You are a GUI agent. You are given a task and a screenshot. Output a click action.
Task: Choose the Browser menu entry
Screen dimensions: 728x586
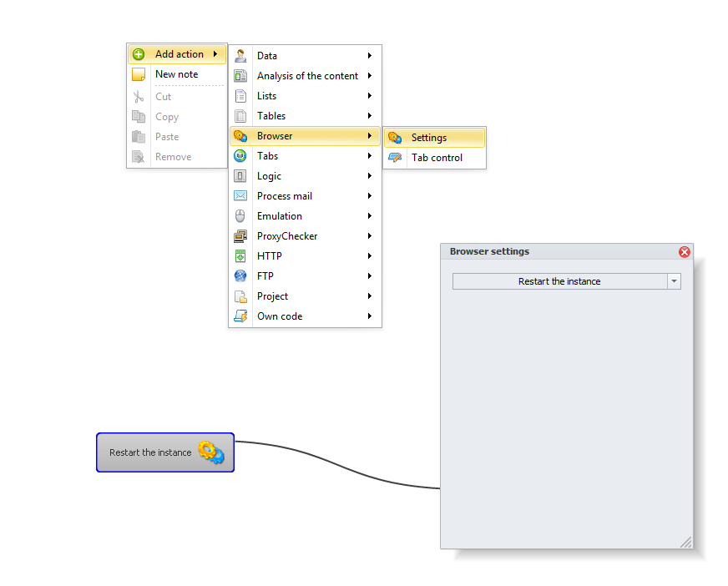(305, 135)
